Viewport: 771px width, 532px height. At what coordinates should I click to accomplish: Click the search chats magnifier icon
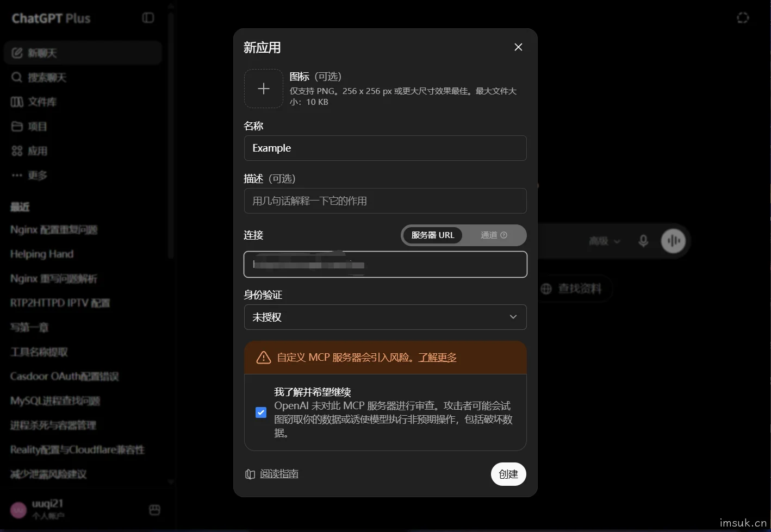click(x=17, y=77)
